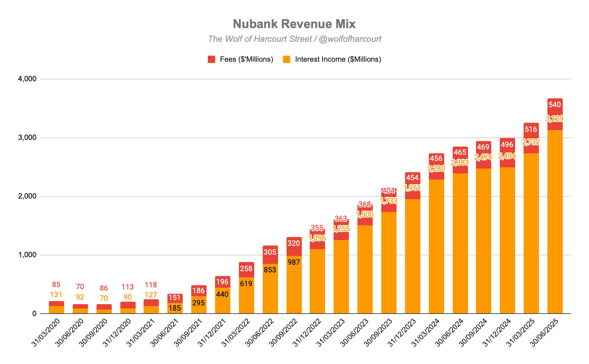This screenshot has height=364, width=589.
Task: Click the Wolf of Harcourt Street subtitle
Action: click(294, 39)
